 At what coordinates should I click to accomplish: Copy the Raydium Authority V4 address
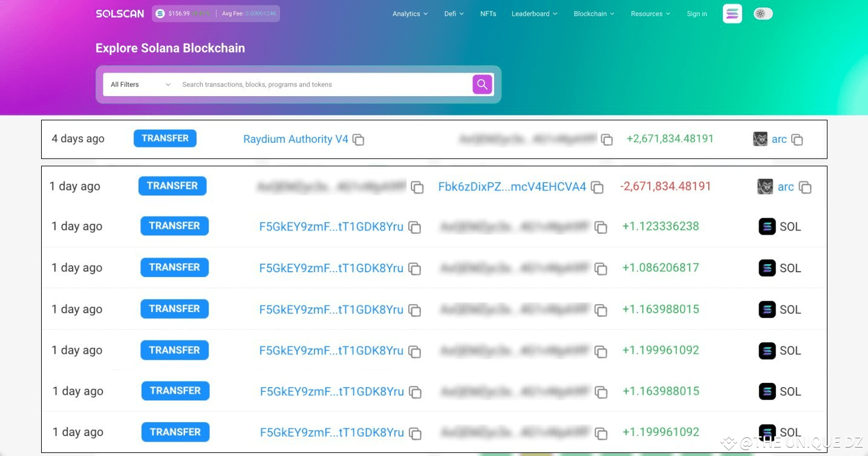(359, 140)
